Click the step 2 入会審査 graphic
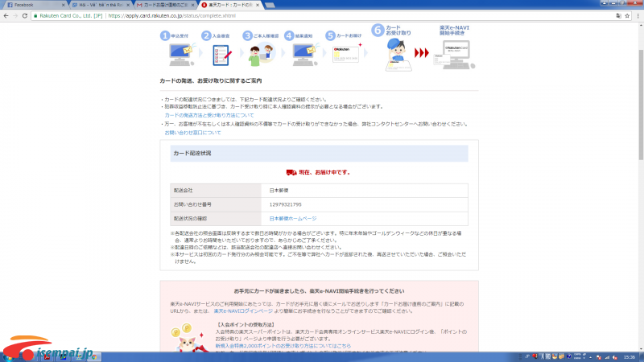 (218, 48)
